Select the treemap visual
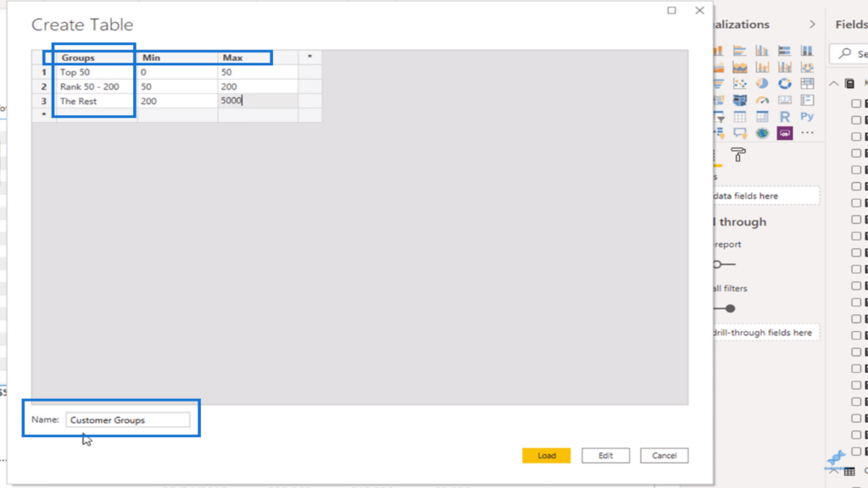The width and height of the screenshot is (868, 488). coord(807,84)
